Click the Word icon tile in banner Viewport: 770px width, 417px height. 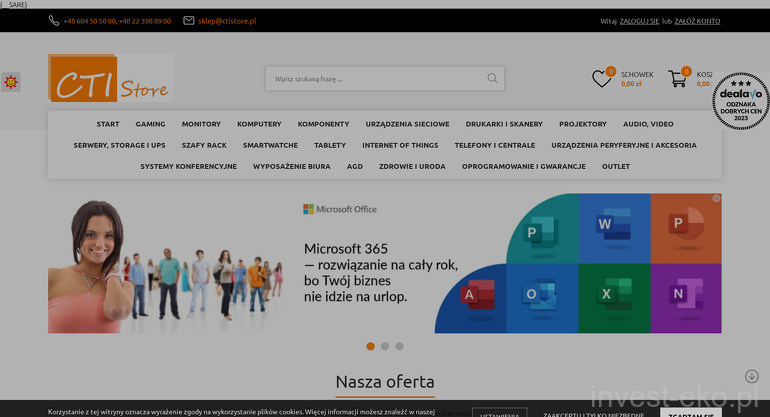pos(614,228)
